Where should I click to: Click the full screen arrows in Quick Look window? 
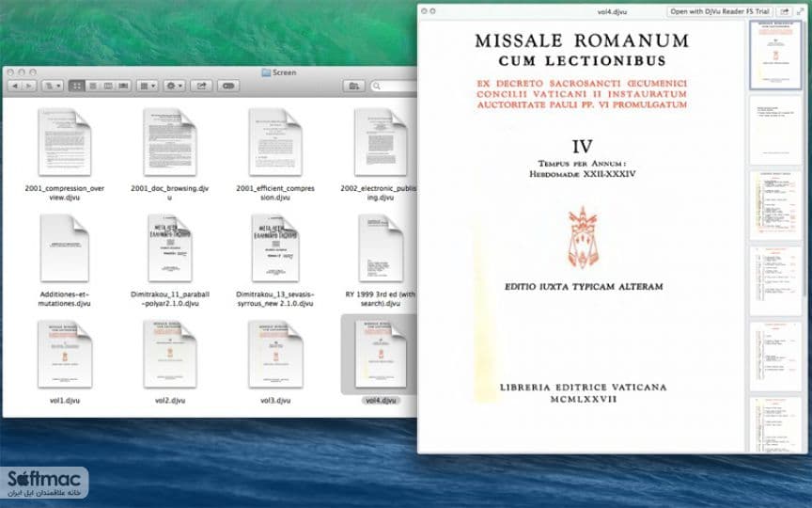click(801, 11)
